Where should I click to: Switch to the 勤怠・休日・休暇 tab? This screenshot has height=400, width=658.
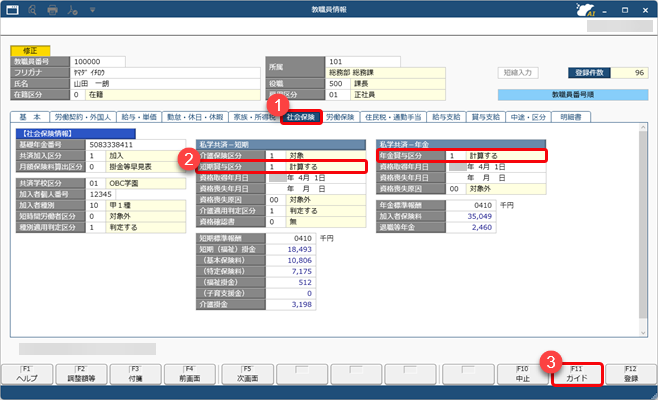pos(195,117)
